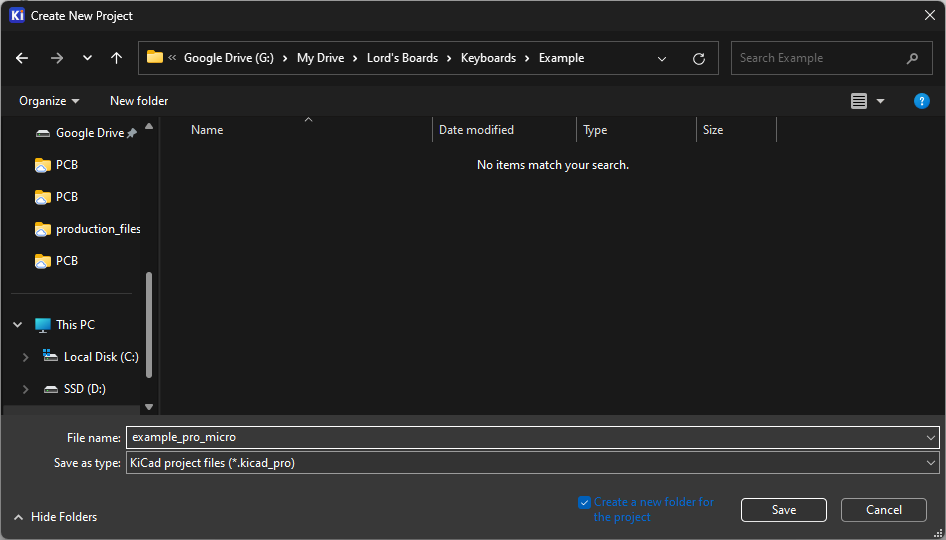Open the Organize menu

[49, 101]
